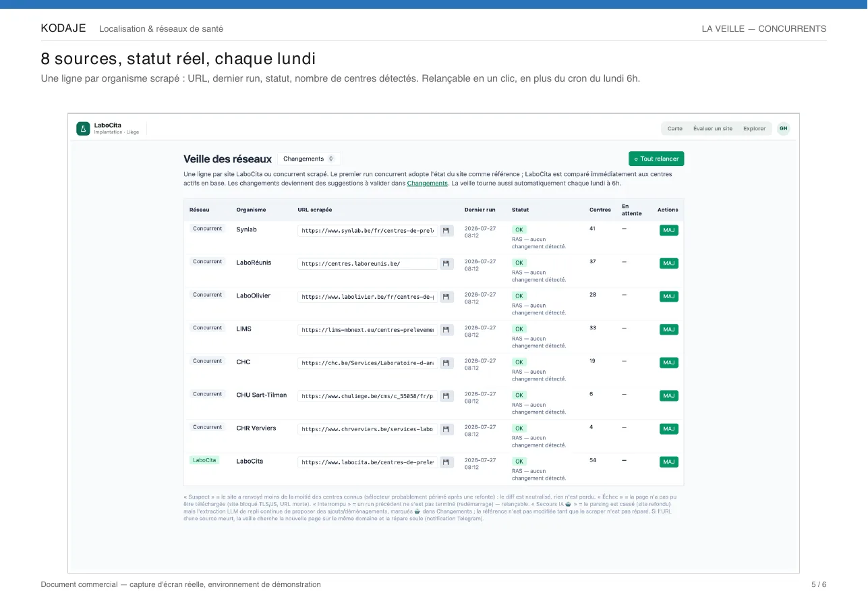Click the OK status in the CHC row

pyautogui.click(x=519, y=362)
